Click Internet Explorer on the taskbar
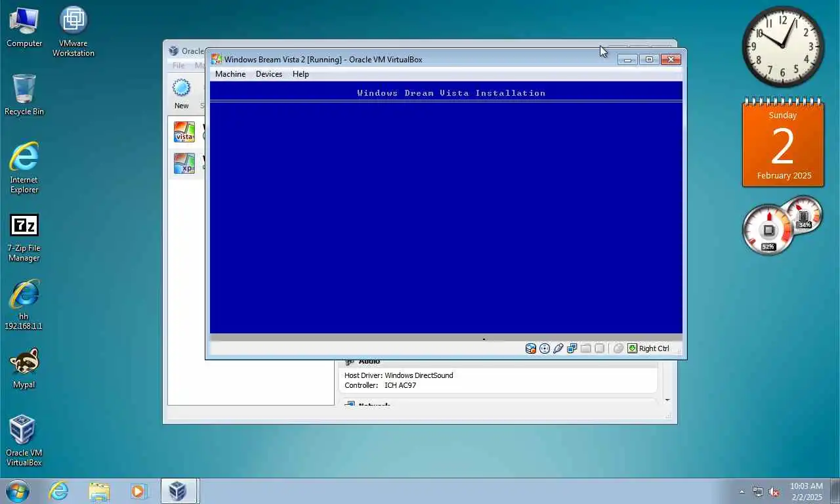840x504 pixels. pos(58,491)
